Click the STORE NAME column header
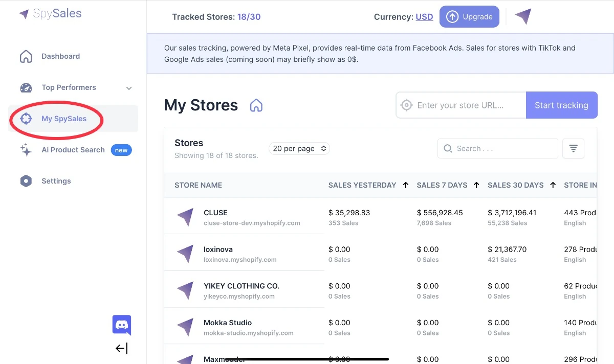This screenshot has height=364, width=614. click(x=198, y=185)
